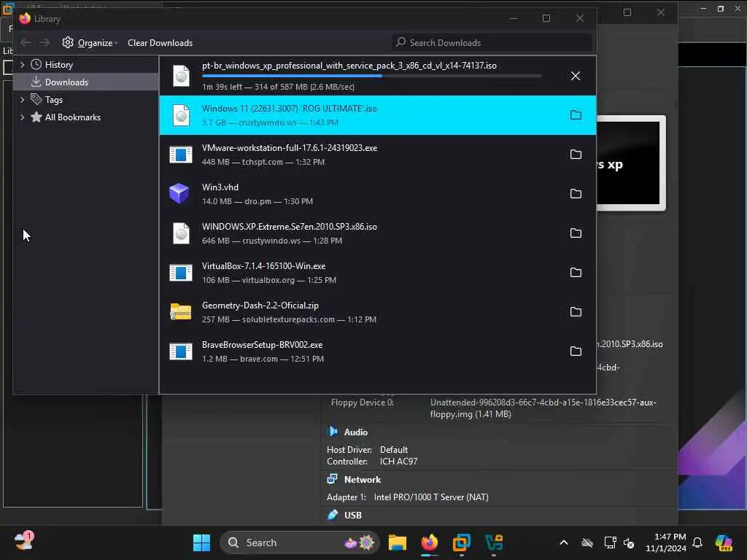Open Audio section header in VirtualBox details
The width and height of the screenshot is (747, 560).
(356, 432)
